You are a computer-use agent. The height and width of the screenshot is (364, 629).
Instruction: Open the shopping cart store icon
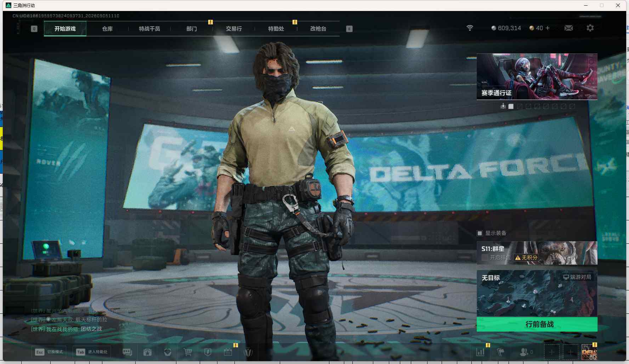click(188, 352)
